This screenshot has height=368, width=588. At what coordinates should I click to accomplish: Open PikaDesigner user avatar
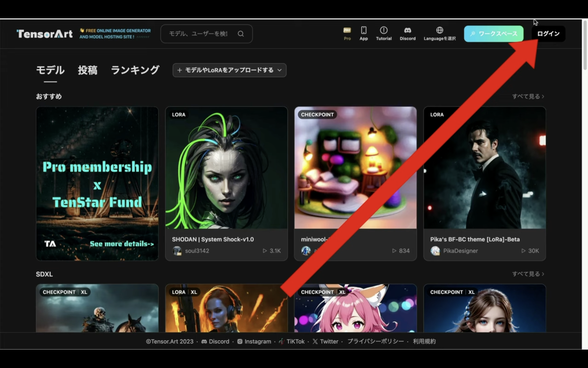click(435, 251)
